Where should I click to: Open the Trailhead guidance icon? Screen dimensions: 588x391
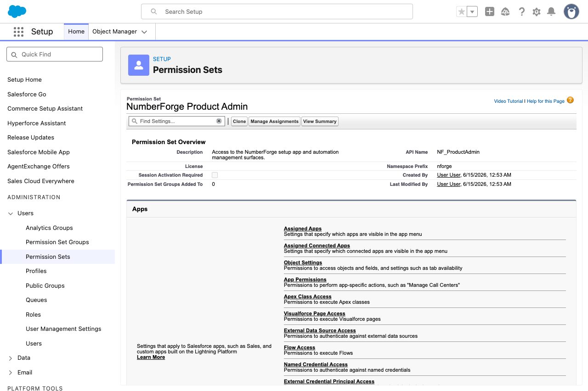[505, 12]
